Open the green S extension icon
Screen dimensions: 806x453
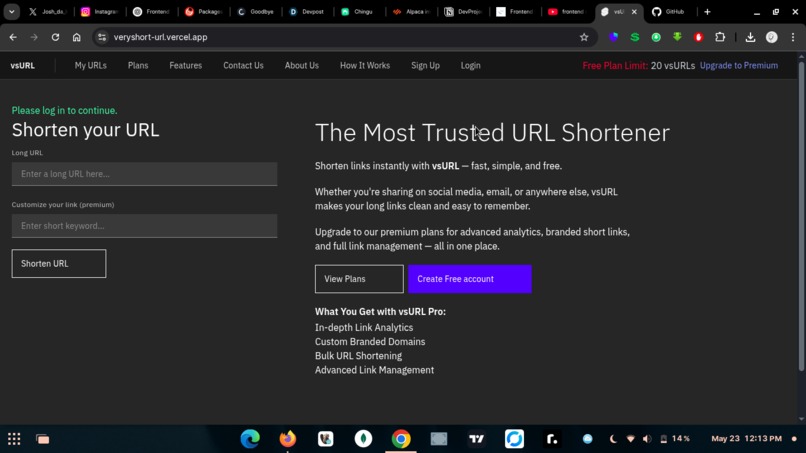635,37
